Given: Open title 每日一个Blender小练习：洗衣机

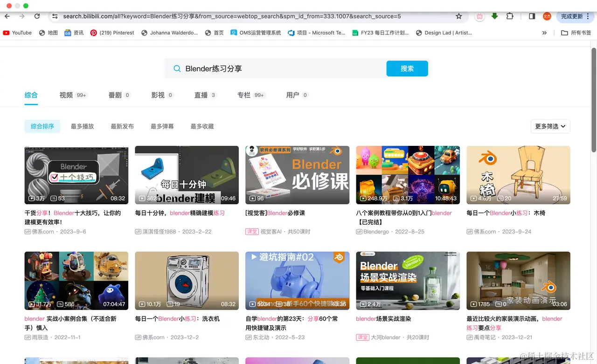Looking at the screenshot, I should click(177, 319).
